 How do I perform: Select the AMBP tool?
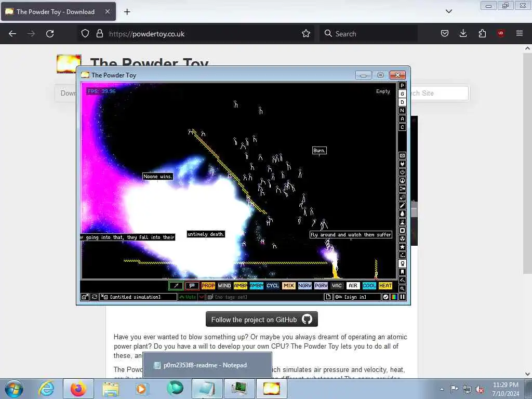(x=240, y=286)
